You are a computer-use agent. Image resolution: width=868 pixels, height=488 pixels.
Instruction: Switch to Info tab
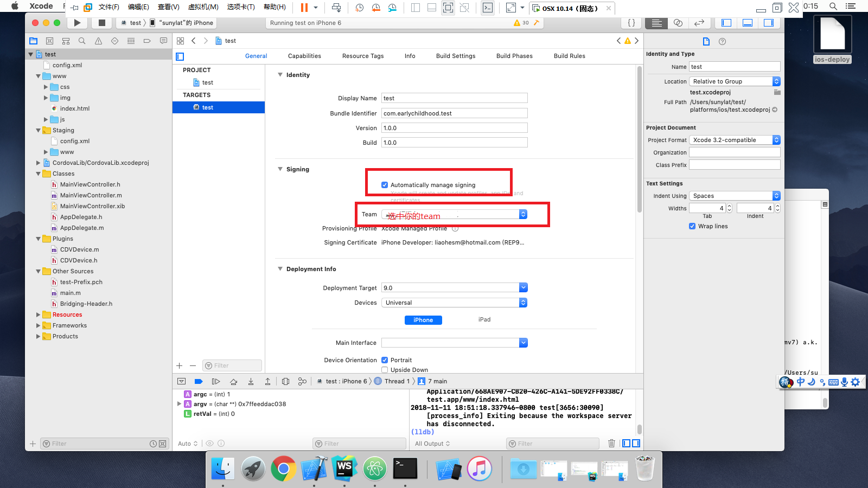coord(410,56)
